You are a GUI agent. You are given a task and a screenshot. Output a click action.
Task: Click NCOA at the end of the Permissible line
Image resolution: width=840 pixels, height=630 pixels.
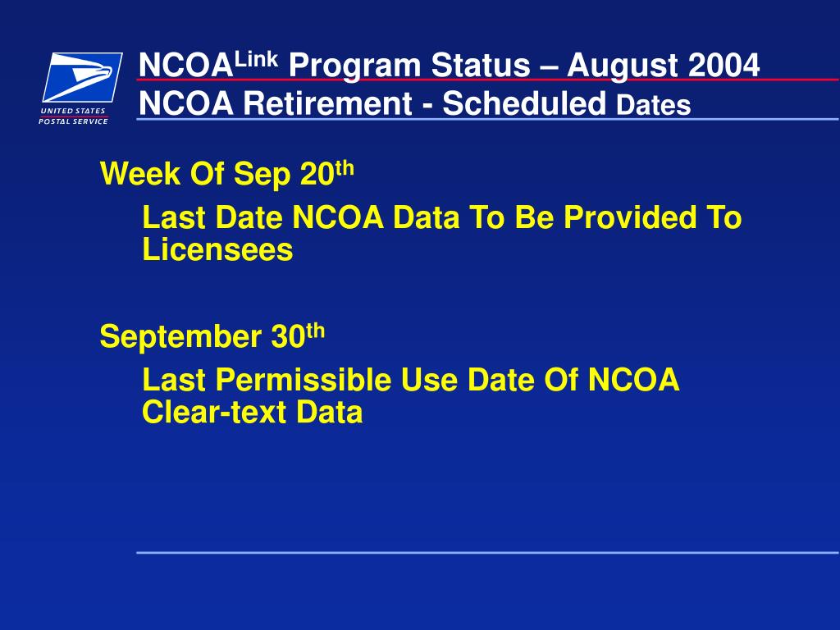click(634, 380)
